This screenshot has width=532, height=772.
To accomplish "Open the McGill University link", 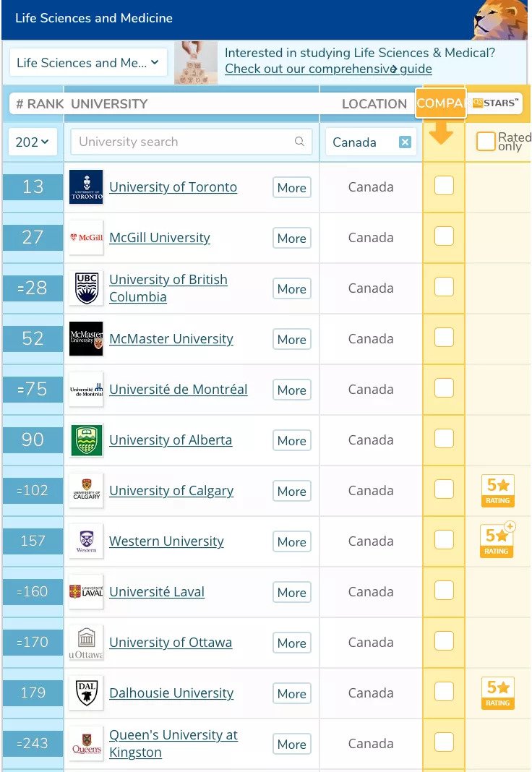I will click(160, 238).
